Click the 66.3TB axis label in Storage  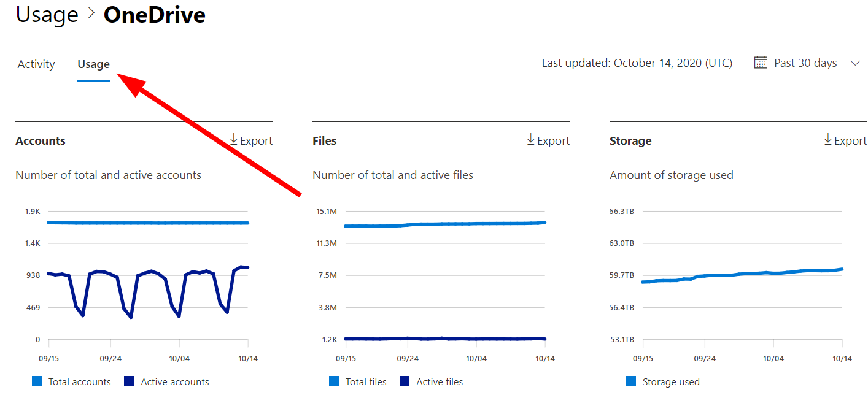[621, 212]
